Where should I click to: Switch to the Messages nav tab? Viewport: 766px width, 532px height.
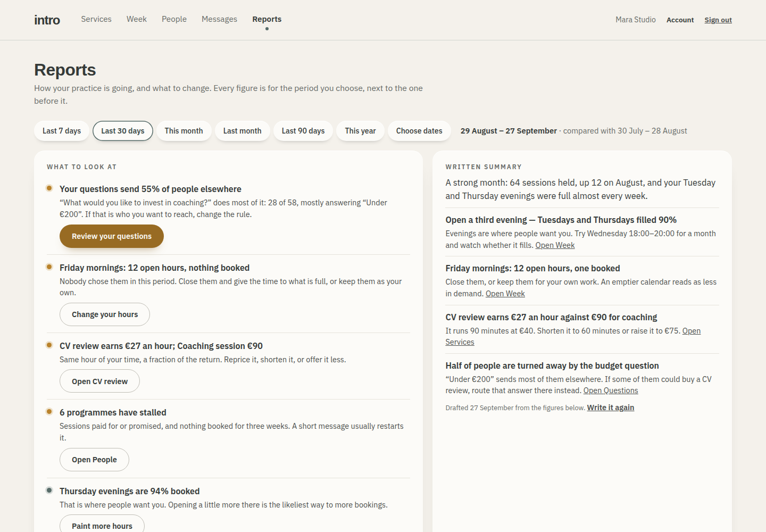pyautogui.click(x=219, y=19)
